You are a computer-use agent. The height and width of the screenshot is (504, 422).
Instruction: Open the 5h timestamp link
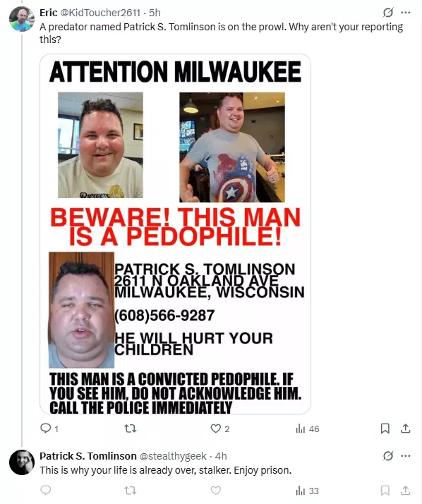coord(155,13)
